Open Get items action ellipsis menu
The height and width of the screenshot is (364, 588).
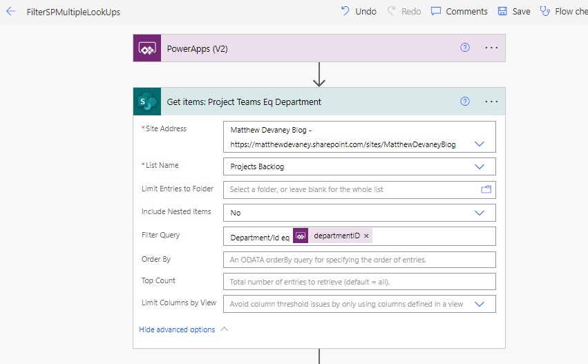[491, 102]
